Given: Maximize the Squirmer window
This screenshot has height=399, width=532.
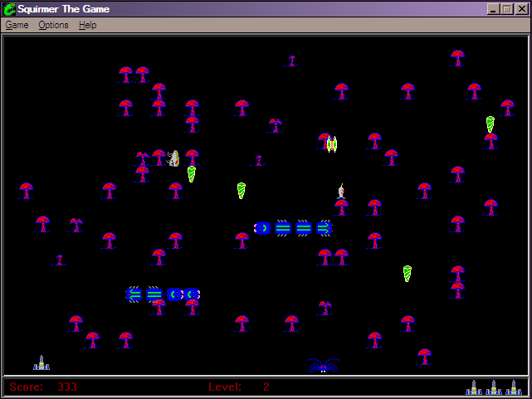Looking at the screenshot, I should pyautogui.click(x=507, y=9).
